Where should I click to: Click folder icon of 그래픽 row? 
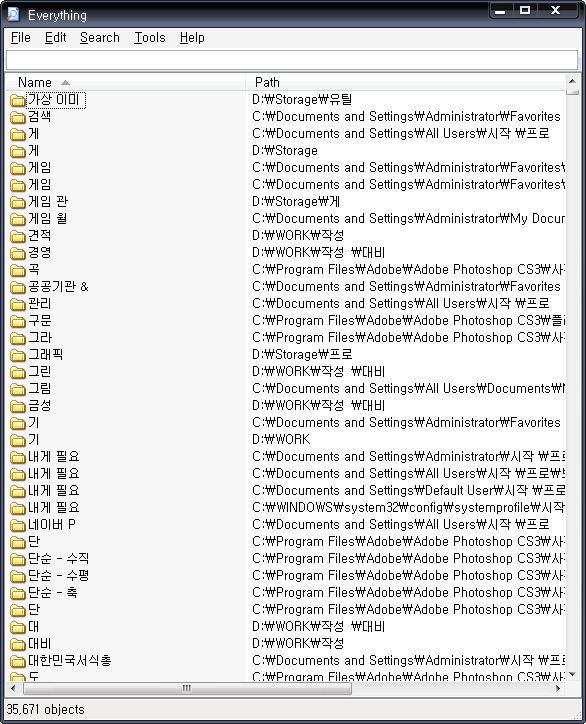click(x=18, y=356)
